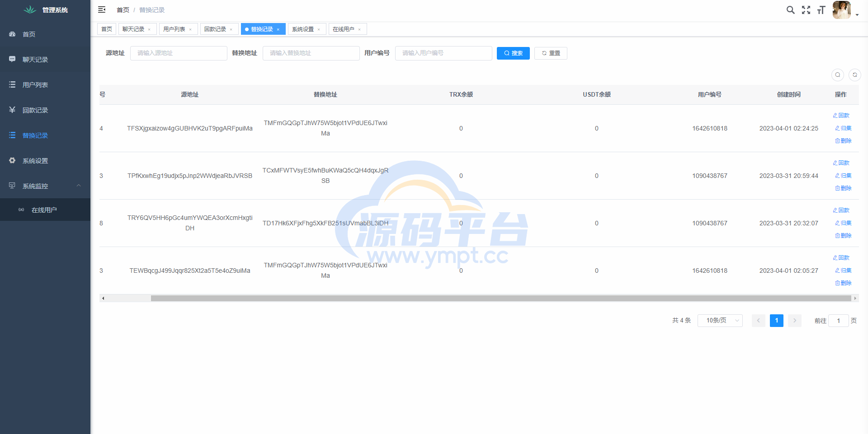Click address TD17Hk6XFjxFhg5XkFB251sUVmabBL3iDH
868x434 pixels.
325,223
